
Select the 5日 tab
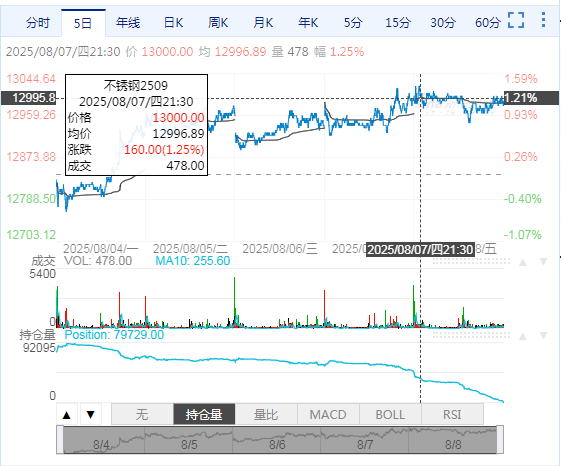83,23
